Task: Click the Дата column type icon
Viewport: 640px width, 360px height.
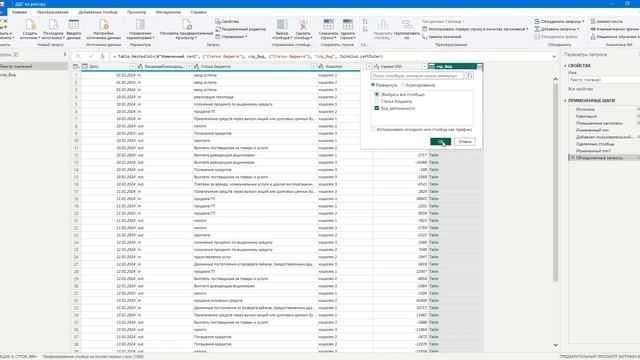Action: pos(85,66)
